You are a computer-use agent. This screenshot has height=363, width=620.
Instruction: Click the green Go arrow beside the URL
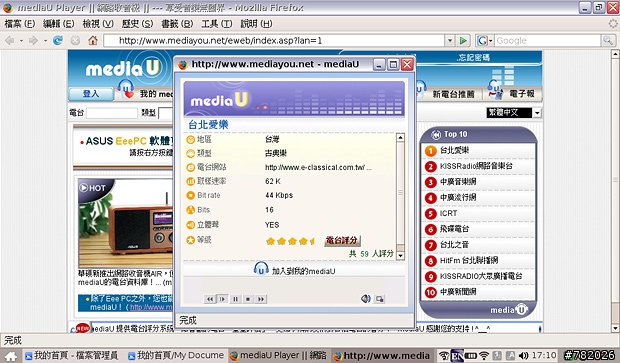(x=463, y=40)
